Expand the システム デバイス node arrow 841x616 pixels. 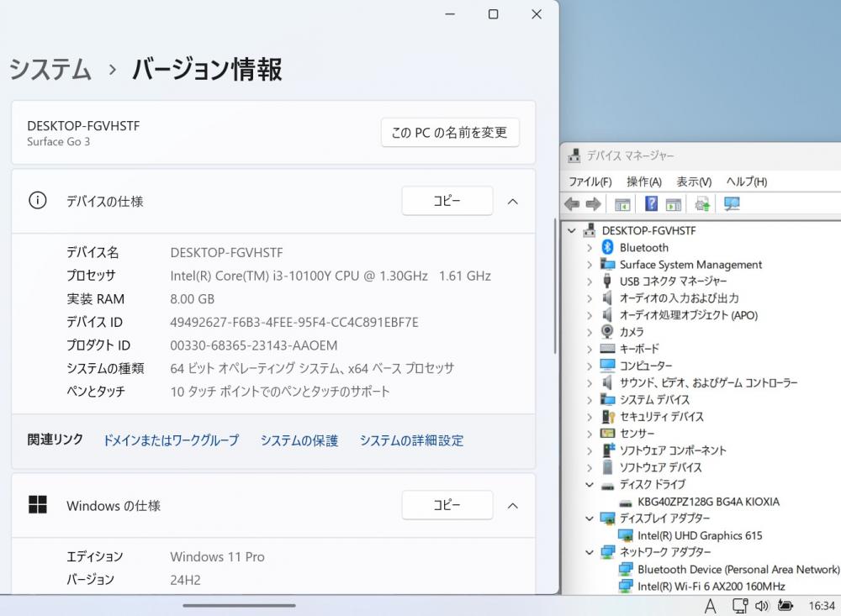tap(590, 400)
